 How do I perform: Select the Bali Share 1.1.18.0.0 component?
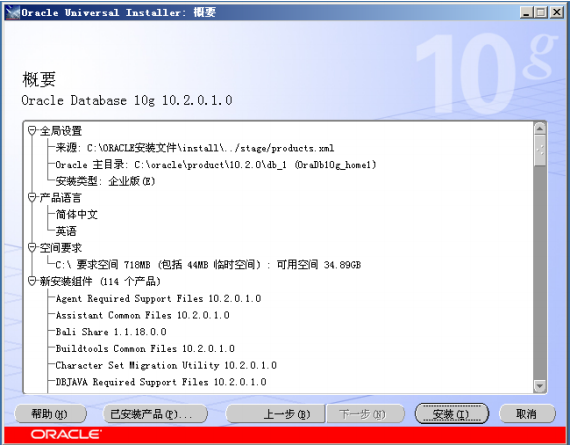pos(111,332)
